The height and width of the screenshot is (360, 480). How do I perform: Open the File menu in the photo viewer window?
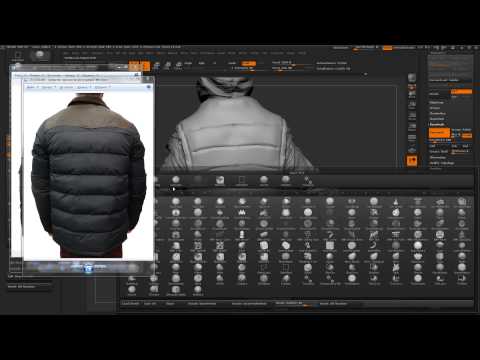[31, 87]
